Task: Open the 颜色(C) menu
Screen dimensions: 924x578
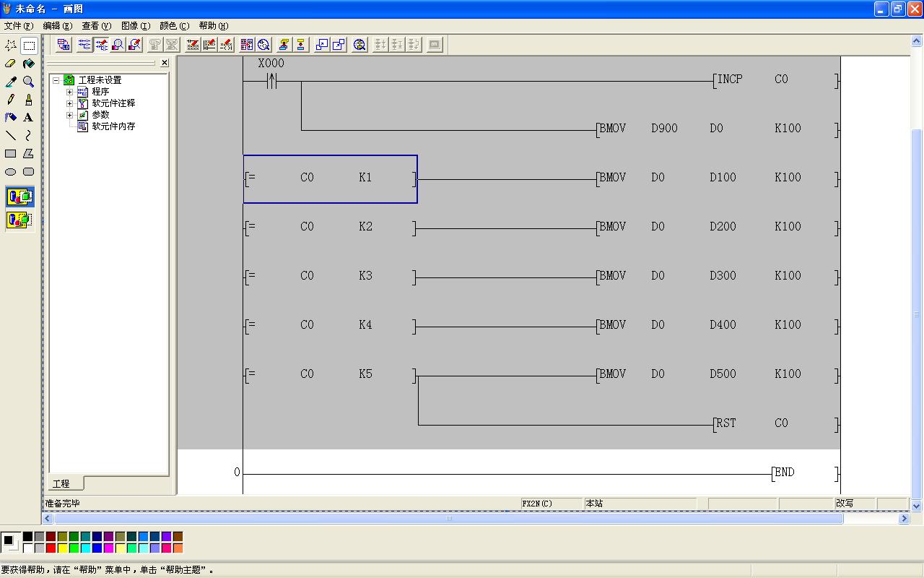Action: pos(174,26)
